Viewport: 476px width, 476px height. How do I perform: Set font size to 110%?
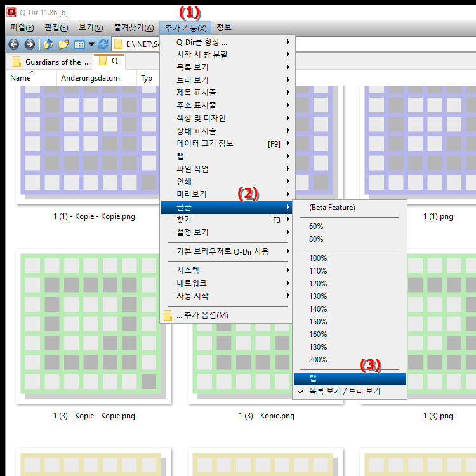[x=350, y=271]
